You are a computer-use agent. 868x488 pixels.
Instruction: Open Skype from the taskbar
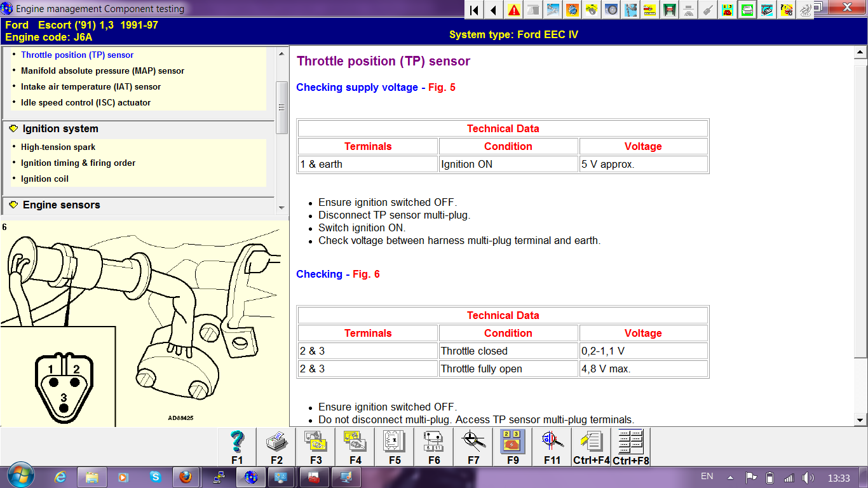(155, 477)
